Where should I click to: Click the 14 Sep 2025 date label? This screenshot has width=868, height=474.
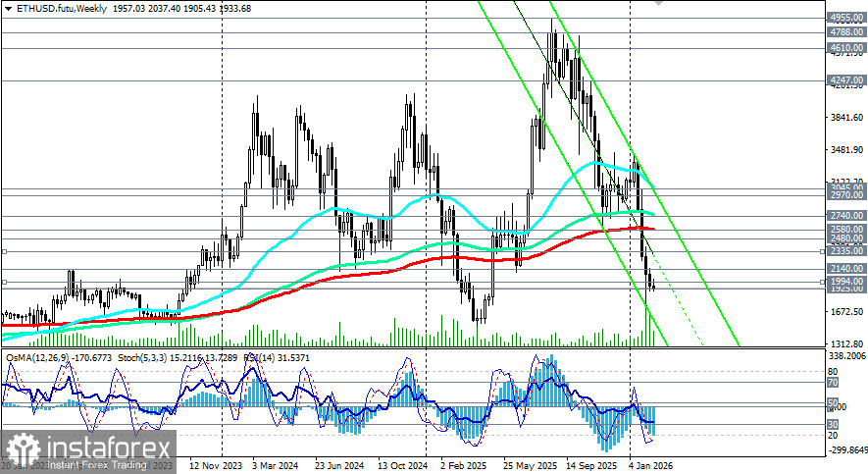tap(591, 466)
